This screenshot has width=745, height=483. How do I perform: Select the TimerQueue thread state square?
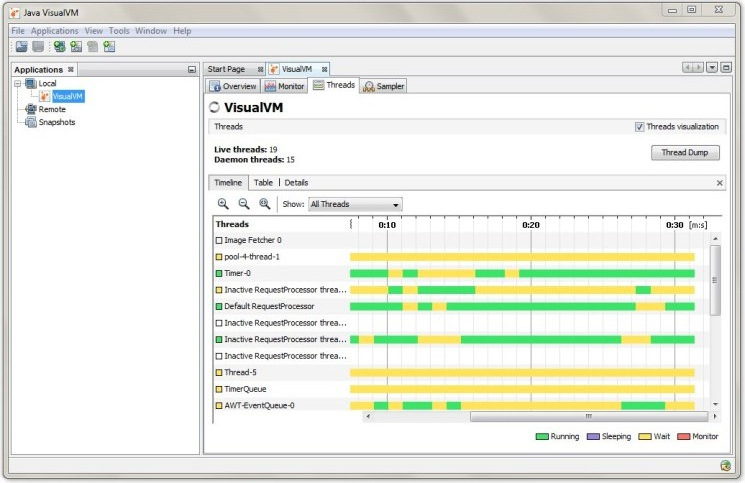click(x=219, y=389)
